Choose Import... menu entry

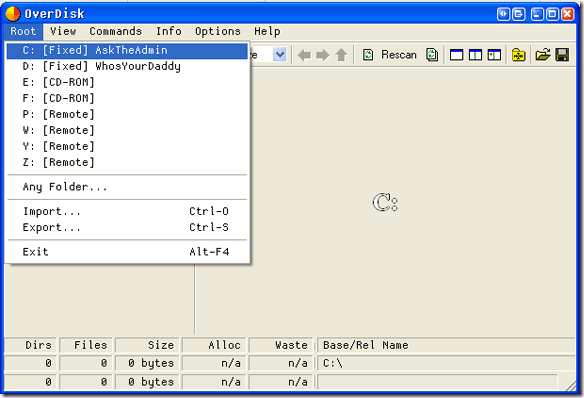127,211
